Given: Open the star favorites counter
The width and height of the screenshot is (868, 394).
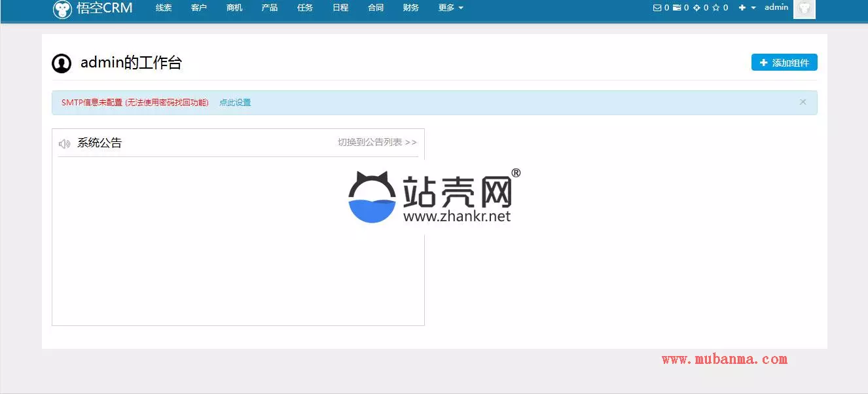Looking at the screenshot, I should click(x=716, y=8).
